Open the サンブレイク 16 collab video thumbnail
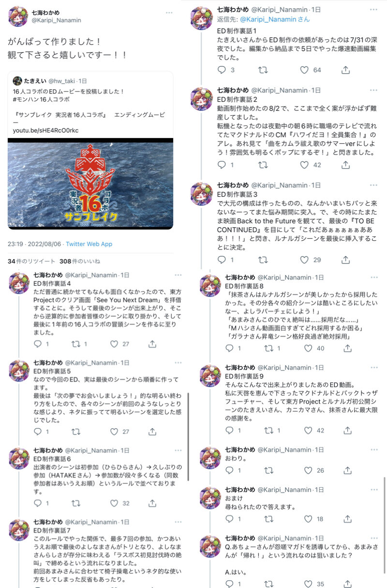Screen dimensions: 387x588 [90, 184]
